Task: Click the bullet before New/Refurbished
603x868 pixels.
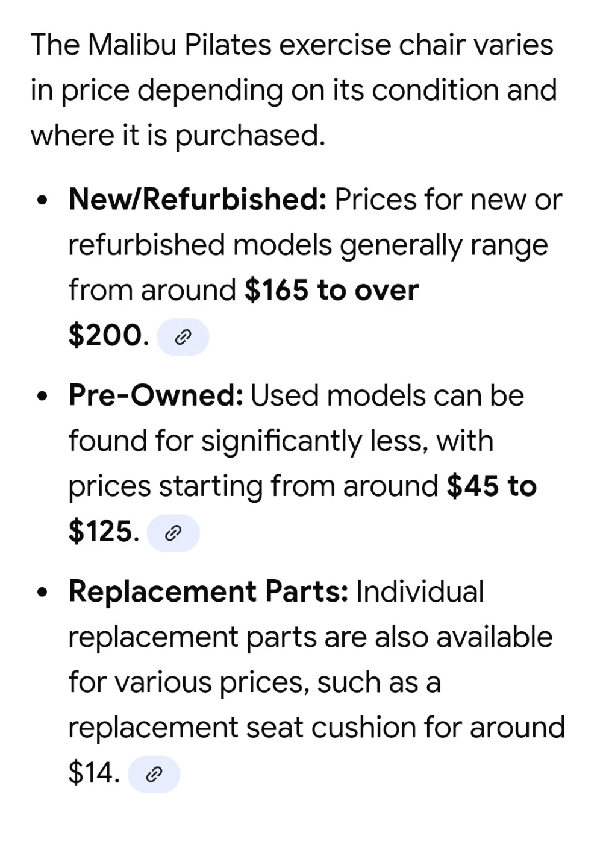Action: click(x=42, y=201)
